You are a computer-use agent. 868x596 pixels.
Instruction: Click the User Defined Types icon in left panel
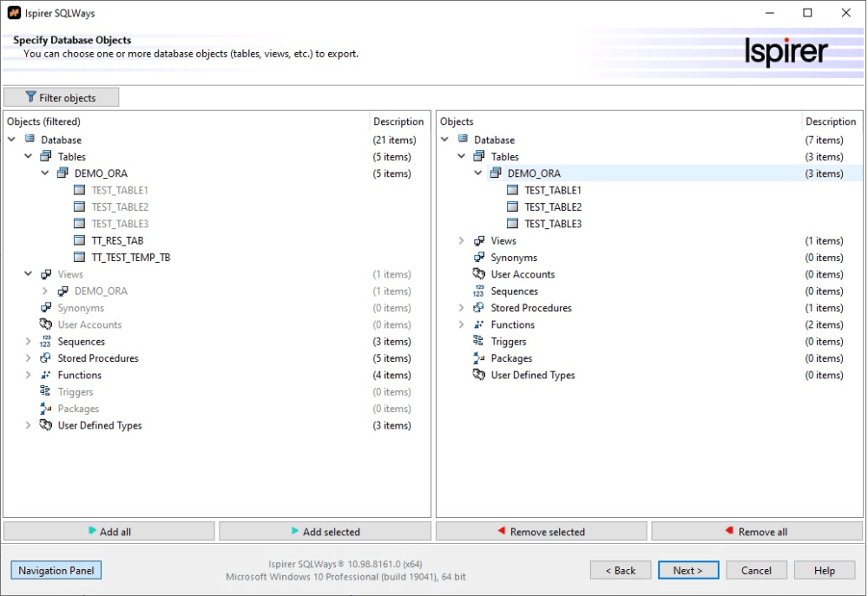[x=46, y=426]
